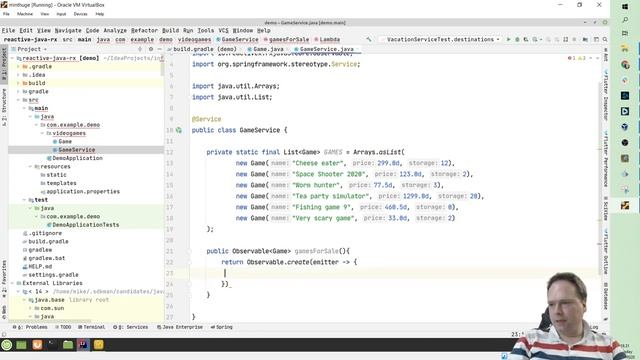
Task: Open the VCS menu
Action: point(223,31)
